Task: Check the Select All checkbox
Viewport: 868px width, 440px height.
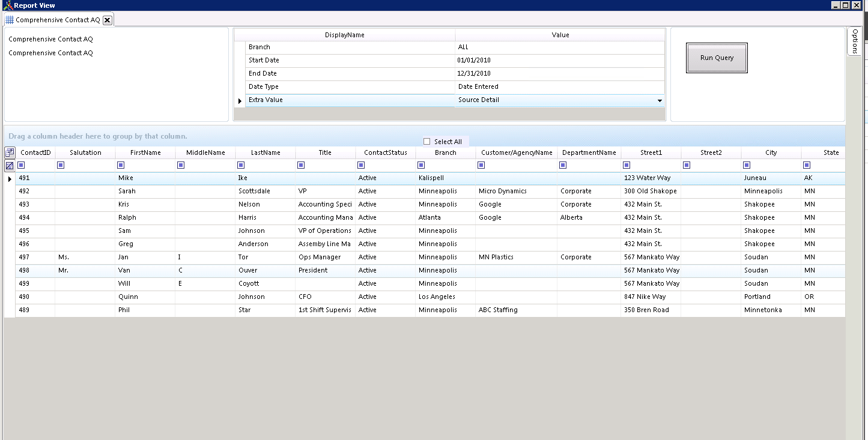Action: point(427,142)
